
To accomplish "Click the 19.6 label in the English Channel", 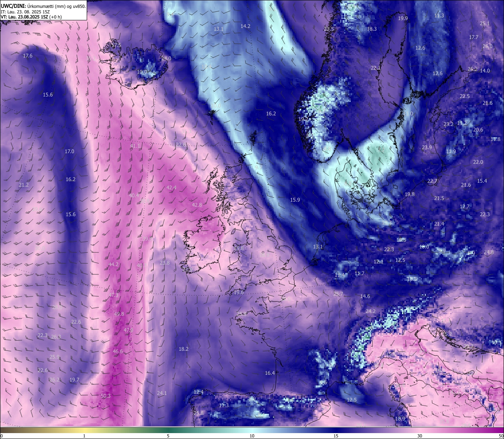I will click(x=239, y=293).
